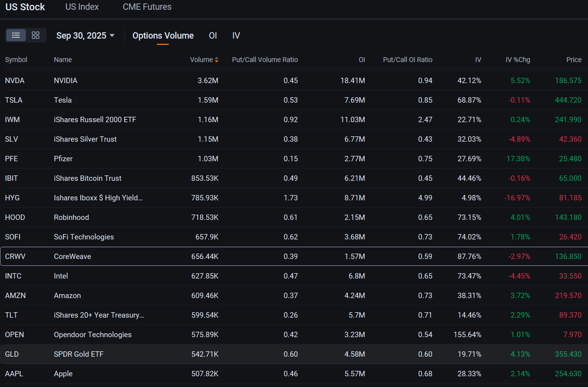The width and height of the screenshot is (588, 387).
Task: Switch to the OI view
Action: [213, 36]
